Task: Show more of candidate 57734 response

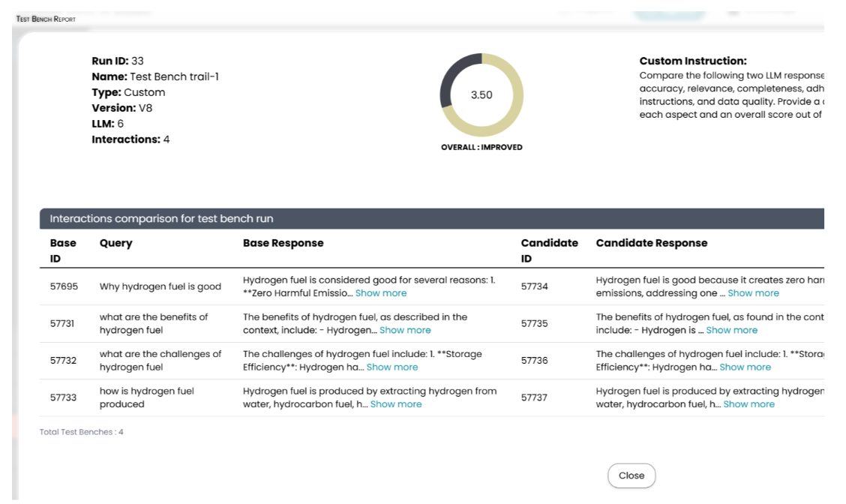Action: point(753,293)
